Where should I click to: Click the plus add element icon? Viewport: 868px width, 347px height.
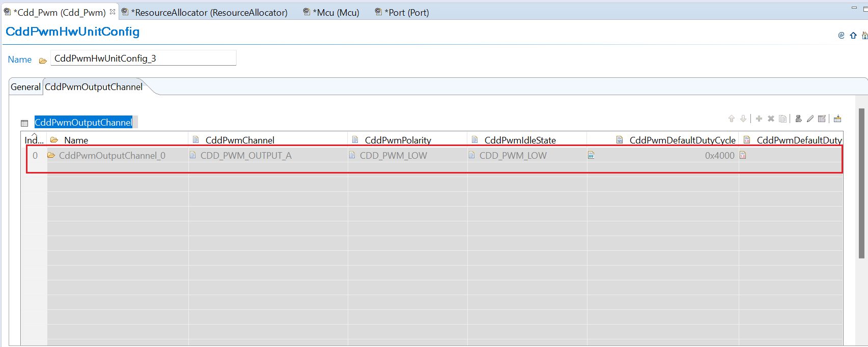pyautogui.click(x=759, y=119)
